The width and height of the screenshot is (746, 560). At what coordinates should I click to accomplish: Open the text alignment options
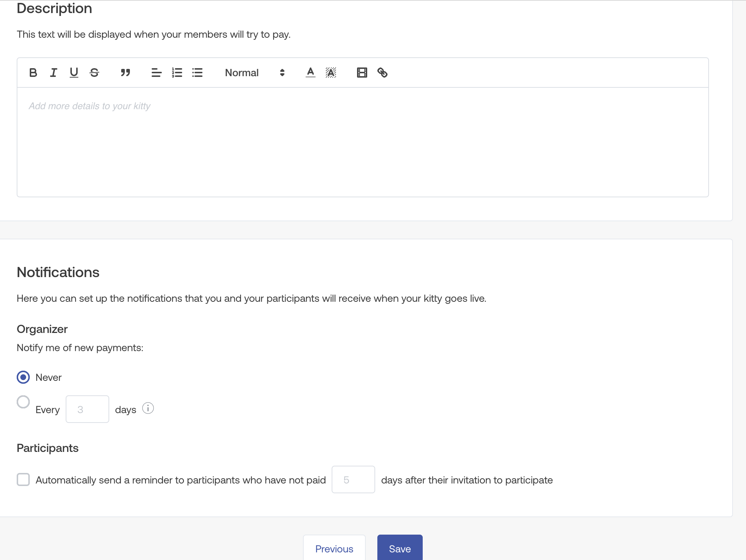[x=156, y=73]
